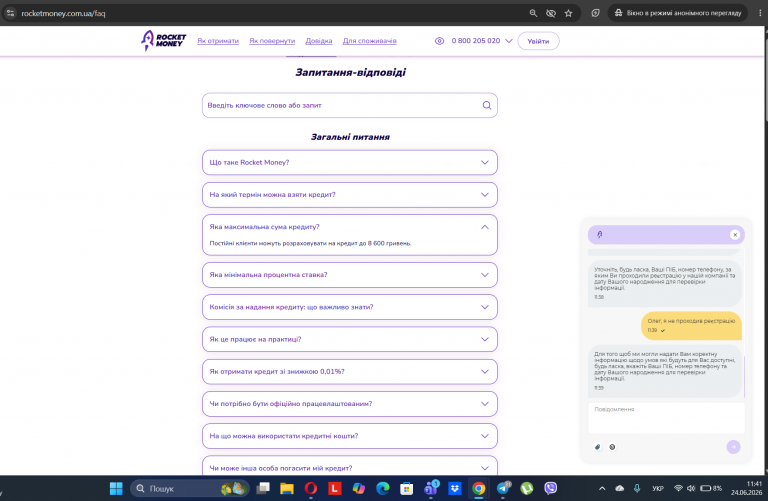Screen dimensions: 768x501
Task: Expand Чи потрібно бути офіційно працевлаштованим?
Action: [350, 404]
